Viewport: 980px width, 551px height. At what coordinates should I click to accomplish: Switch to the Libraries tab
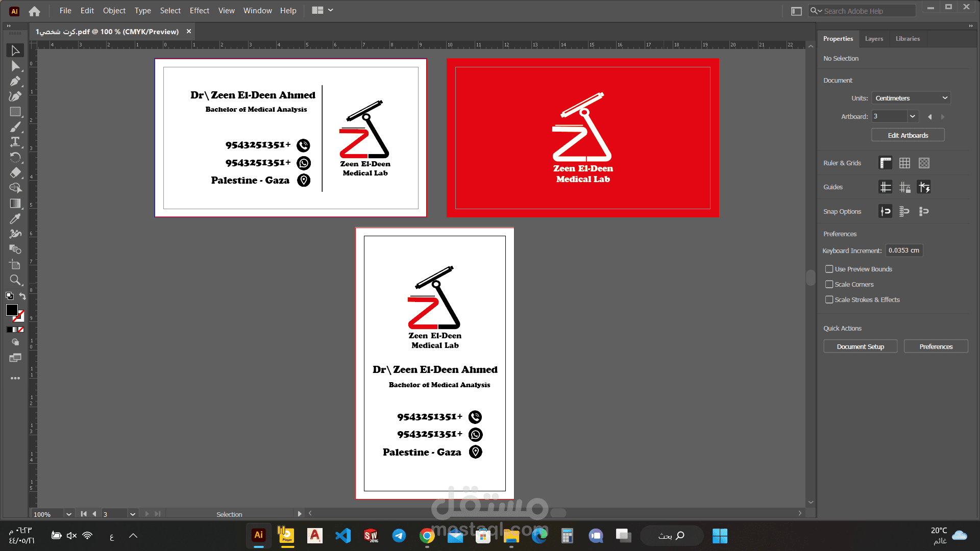908,39
